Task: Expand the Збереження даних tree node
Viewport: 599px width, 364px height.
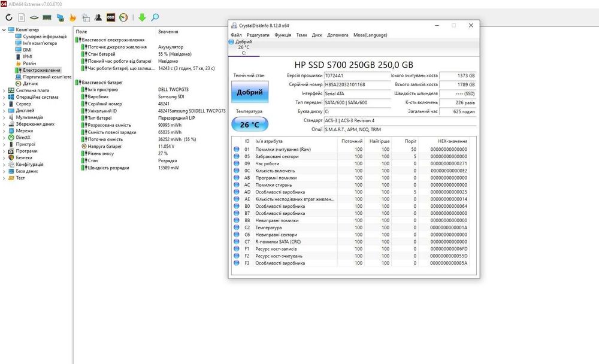Action: pyautogui.click(x=4, y=124)
